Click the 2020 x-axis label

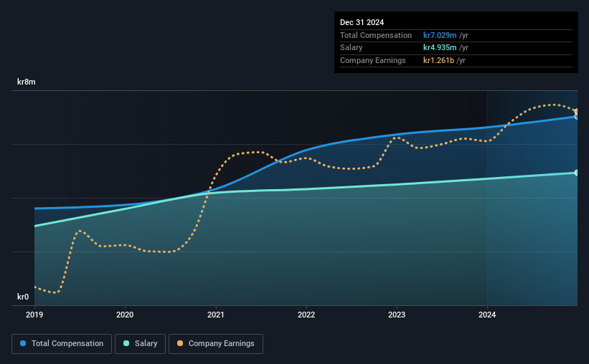(x=125, y=315)
